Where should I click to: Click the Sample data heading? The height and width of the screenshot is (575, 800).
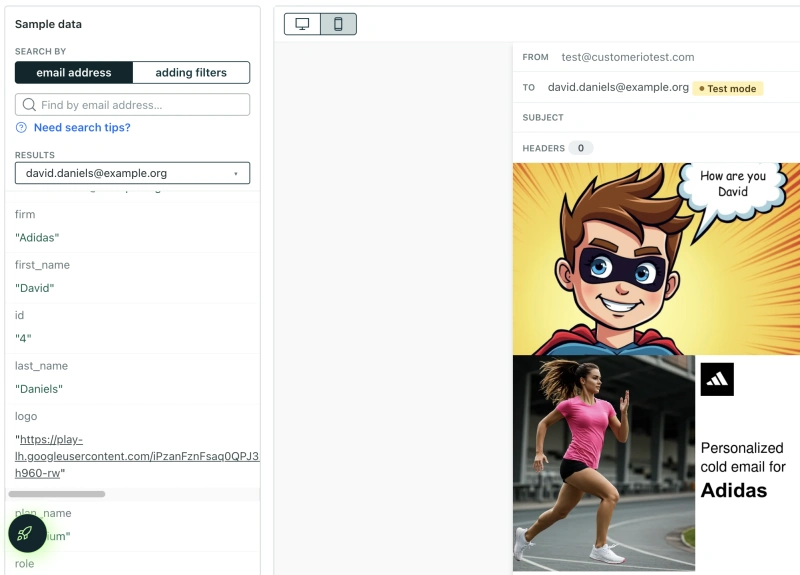point(48,24)
